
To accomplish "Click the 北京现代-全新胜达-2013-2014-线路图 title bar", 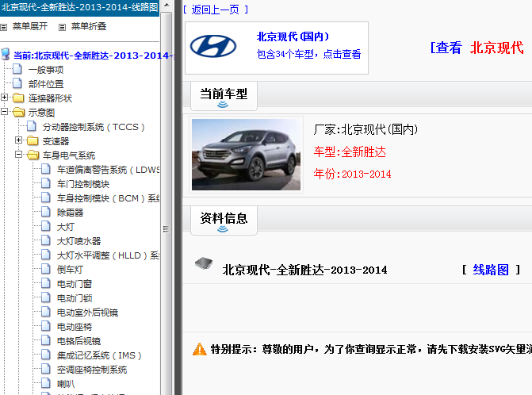I will click(80, 7).
